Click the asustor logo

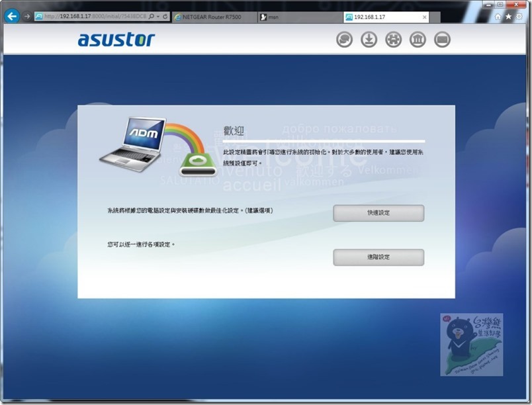[x=116, y=40]
